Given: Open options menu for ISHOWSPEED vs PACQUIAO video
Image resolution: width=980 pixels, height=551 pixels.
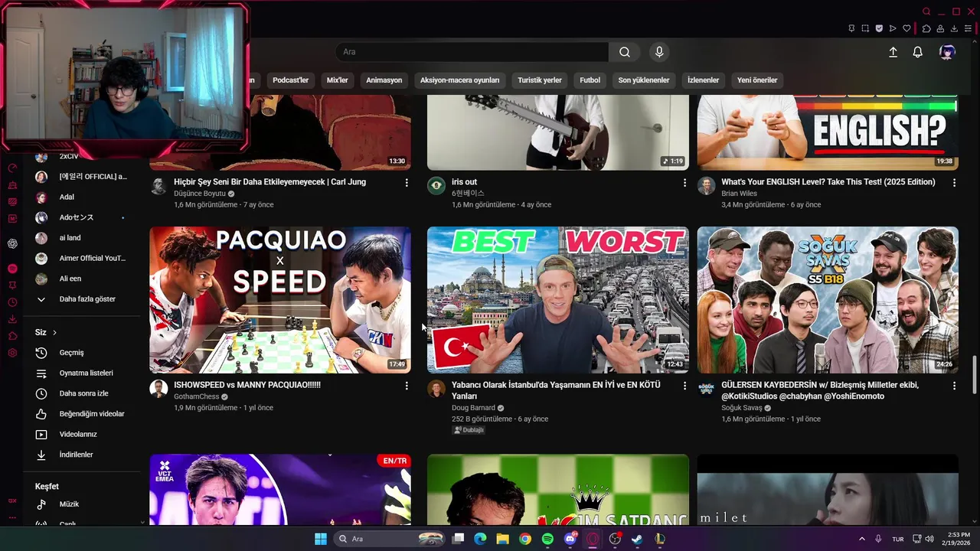Looking at the screenshot, I should 407,386.
